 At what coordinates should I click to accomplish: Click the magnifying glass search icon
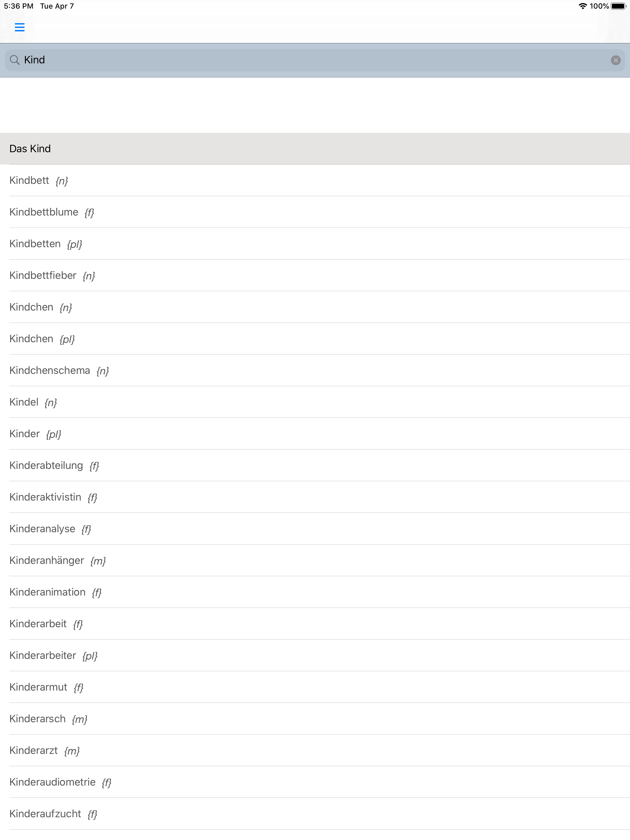tap(15, 60)
